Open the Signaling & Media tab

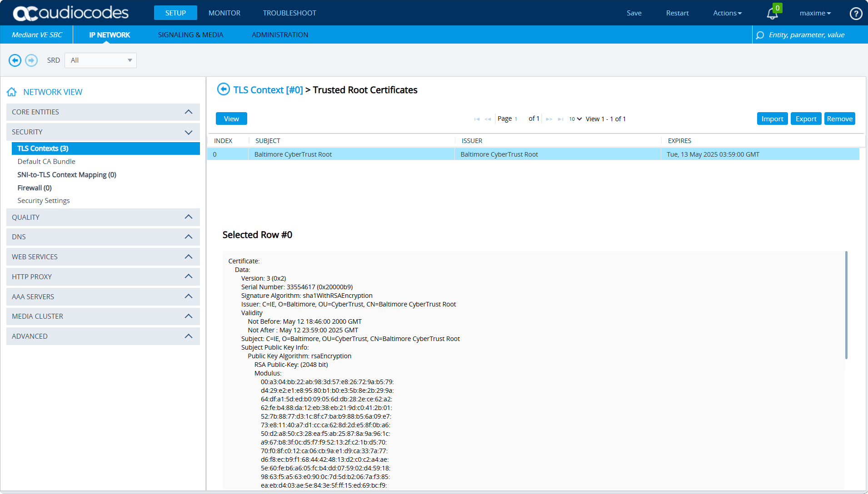pyautogui.click(x=190, y=35)
